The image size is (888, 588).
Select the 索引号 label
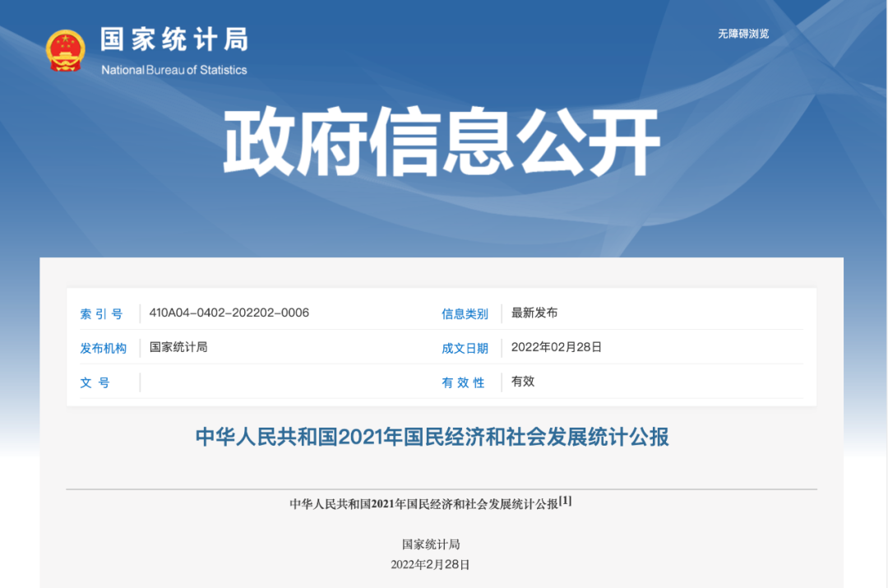click(x=101, y=314)
